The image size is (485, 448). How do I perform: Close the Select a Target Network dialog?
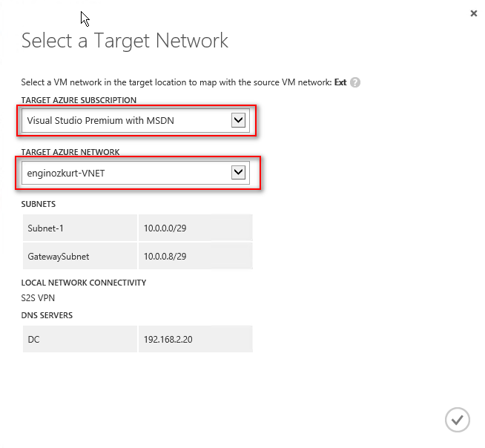pos(474,13)
